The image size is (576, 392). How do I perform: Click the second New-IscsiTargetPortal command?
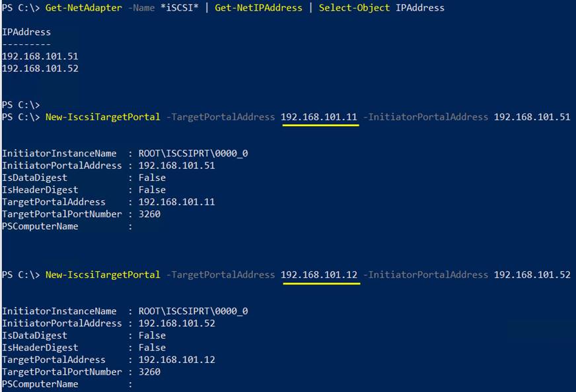click(102, 275)
